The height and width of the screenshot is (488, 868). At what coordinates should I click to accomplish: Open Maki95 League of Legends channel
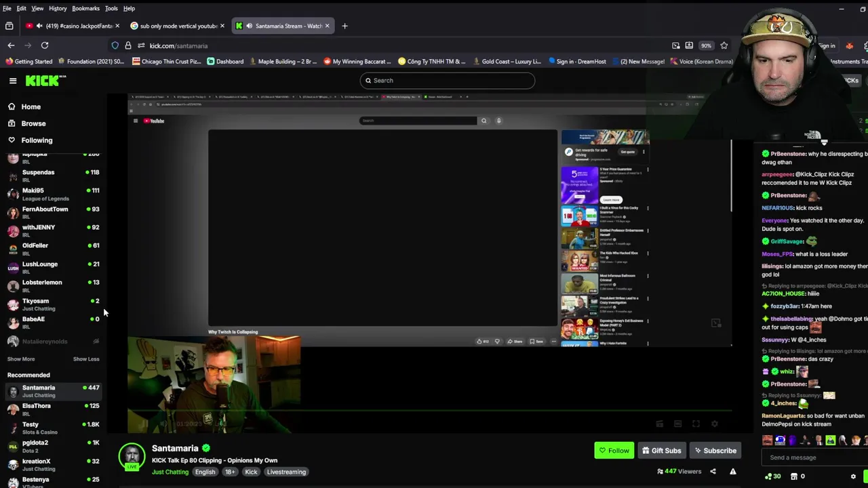(x=53, y=194)
